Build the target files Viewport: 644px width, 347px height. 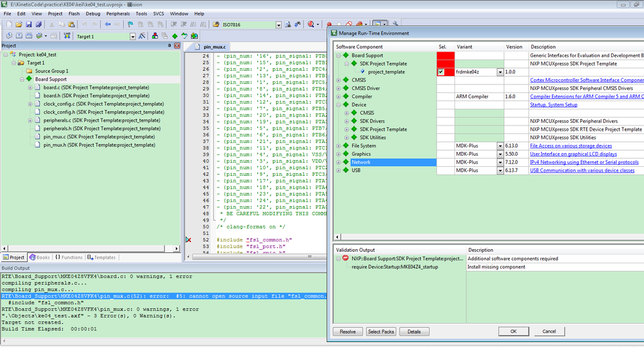[x=19, y=36]
